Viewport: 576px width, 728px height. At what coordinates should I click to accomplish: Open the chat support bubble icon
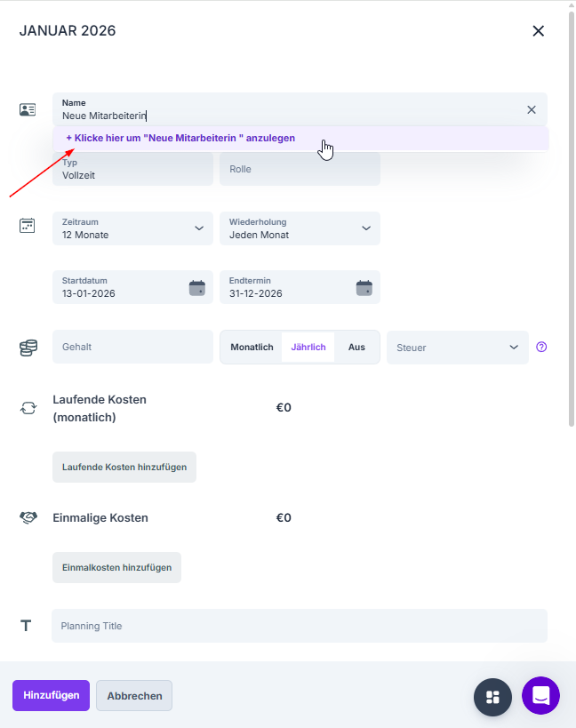pyautogui.click(x=540, y=696)
